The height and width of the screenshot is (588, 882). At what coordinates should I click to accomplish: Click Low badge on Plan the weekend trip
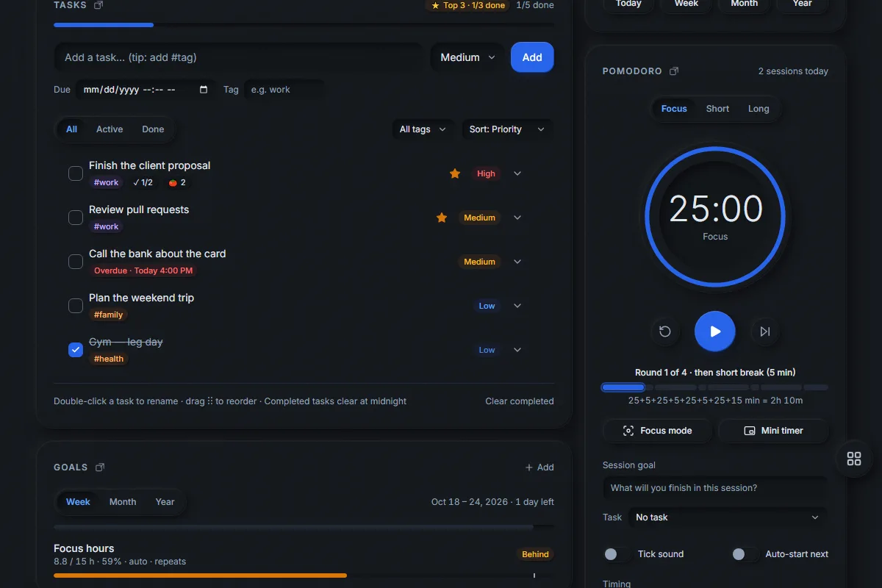[487, 306]
